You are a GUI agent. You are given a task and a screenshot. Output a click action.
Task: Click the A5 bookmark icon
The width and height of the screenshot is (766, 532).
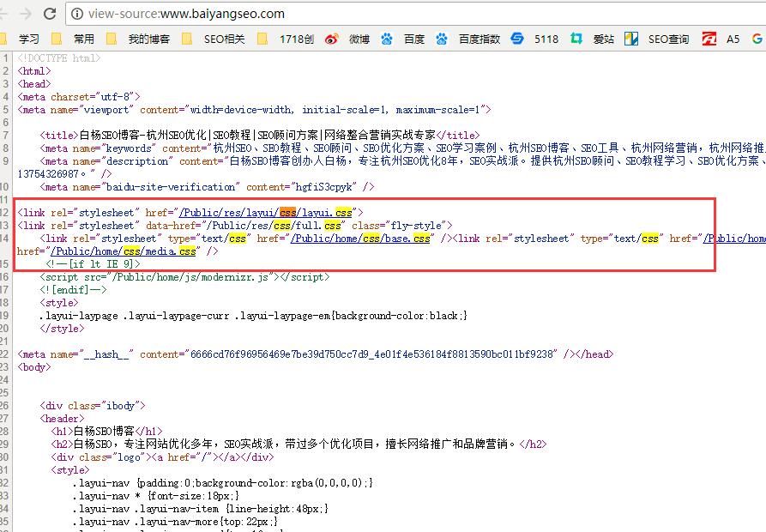(709, 39)
